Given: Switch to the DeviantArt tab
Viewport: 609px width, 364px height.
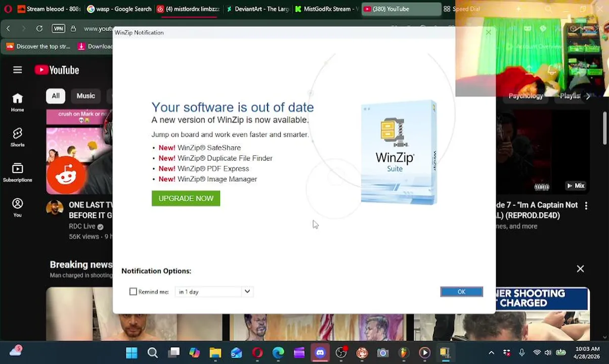Looking at the screenshot, I should pyautogui.click(x=258, y=9).
